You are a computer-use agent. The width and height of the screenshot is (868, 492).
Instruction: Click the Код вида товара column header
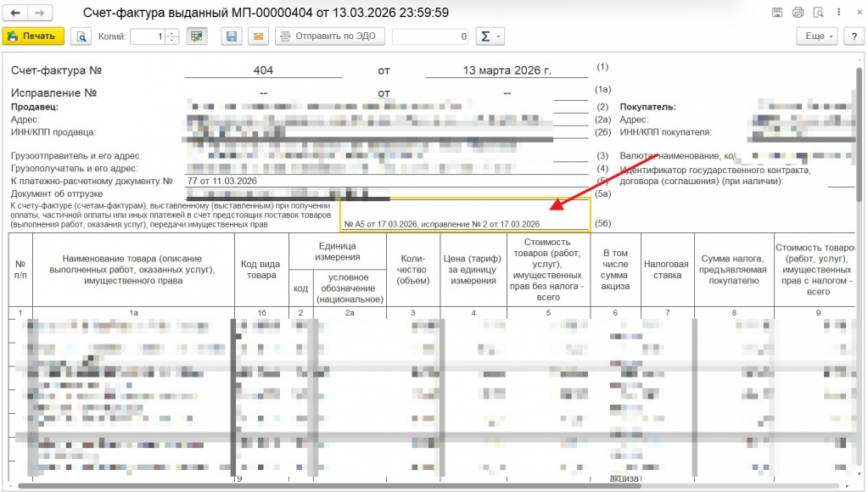click(x=261, y=270)
